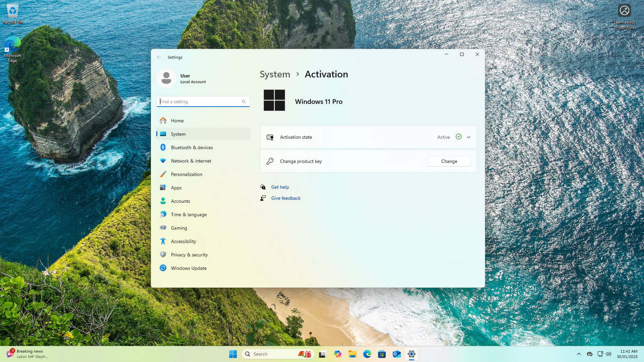
Task: Go back using the Settings back arrow
Action: (159, 57)
